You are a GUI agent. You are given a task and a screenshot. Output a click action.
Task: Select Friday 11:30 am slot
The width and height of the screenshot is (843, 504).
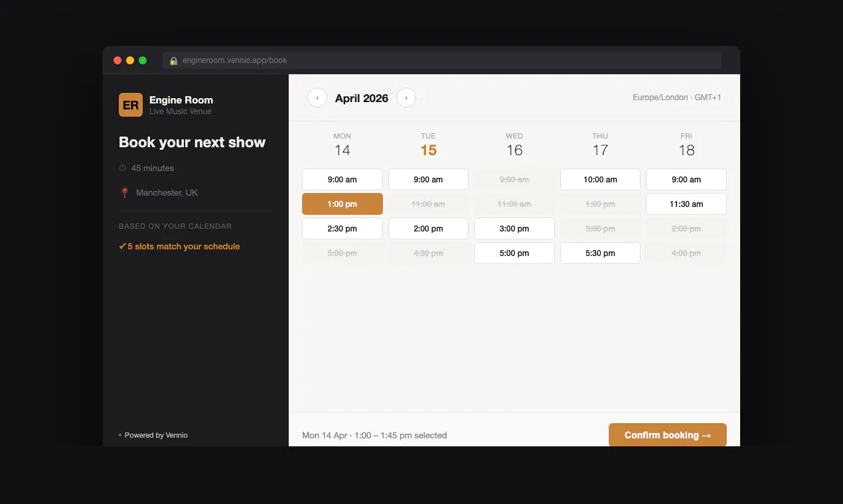(686, 204)
